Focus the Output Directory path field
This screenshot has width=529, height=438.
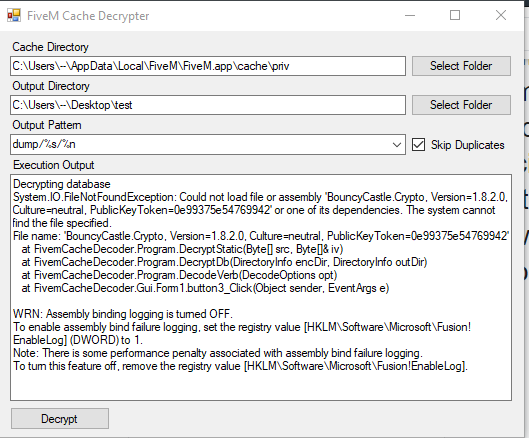208,105
